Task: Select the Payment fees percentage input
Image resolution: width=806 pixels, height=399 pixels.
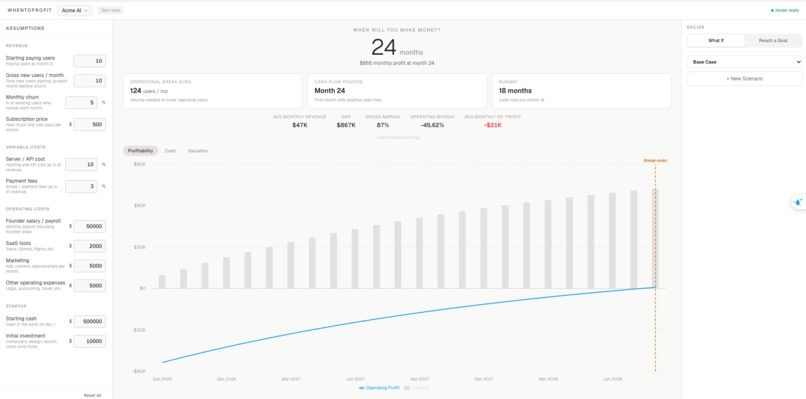Action: (81, 186)
